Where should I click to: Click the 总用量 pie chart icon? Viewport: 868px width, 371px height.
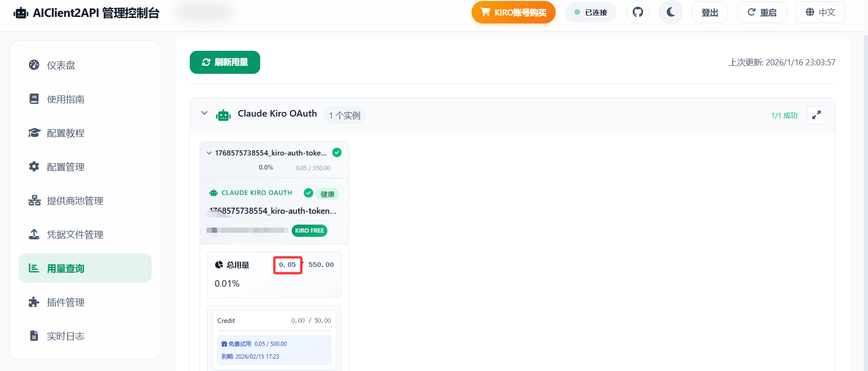tap(219, 265)
